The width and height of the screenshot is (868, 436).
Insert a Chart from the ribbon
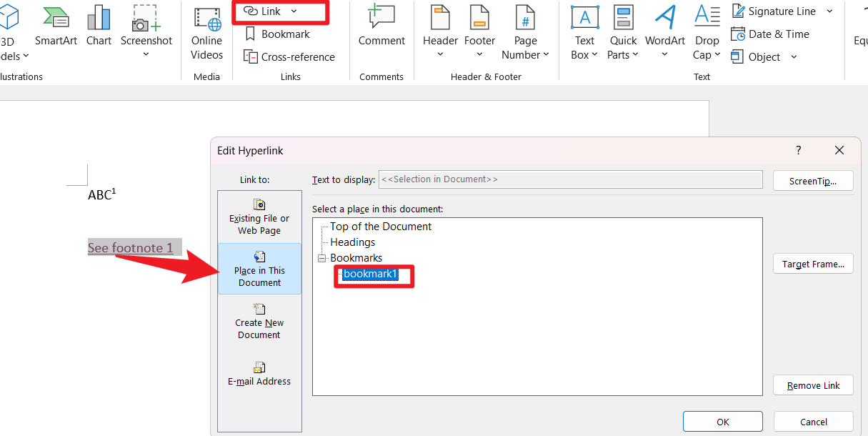click(99, 27)
